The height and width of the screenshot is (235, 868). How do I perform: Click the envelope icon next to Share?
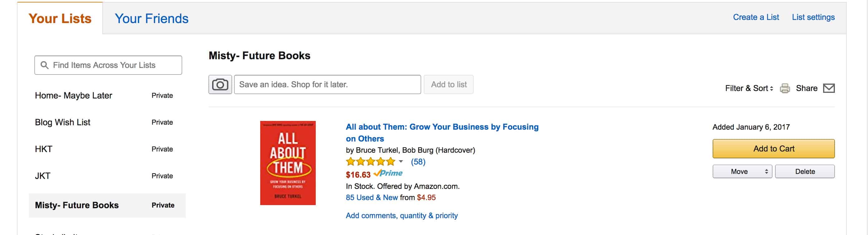[829, 88]
